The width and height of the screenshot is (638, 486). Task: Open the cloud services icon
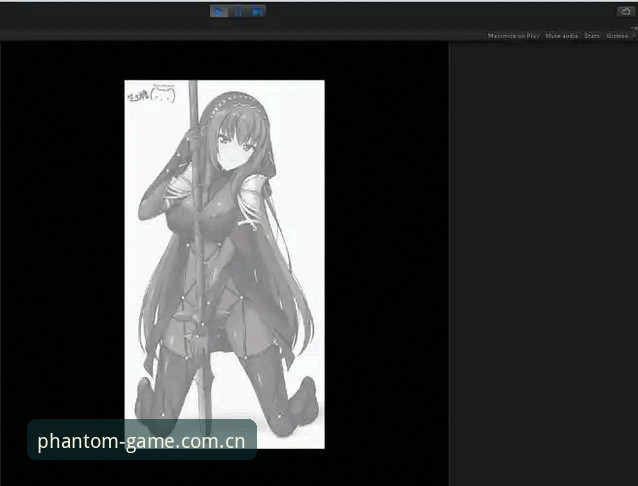click(x=625, y=11)
